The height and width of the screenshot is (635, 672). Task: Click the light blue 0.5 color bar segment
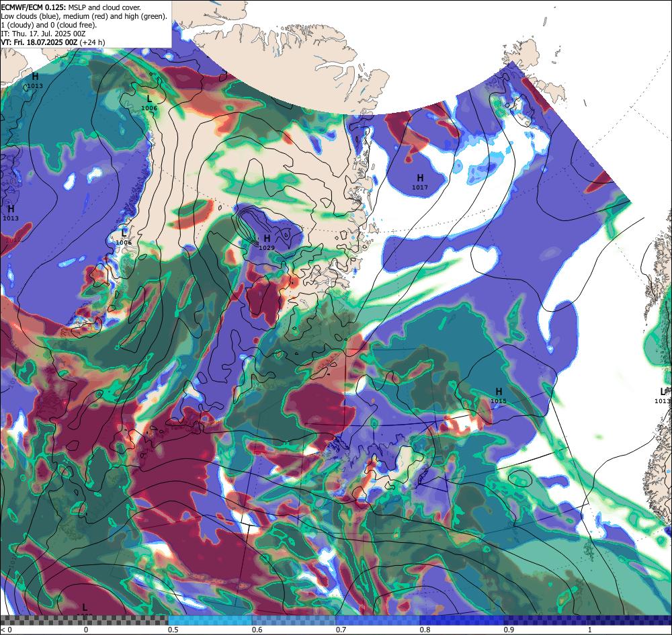tap(210, 620)
